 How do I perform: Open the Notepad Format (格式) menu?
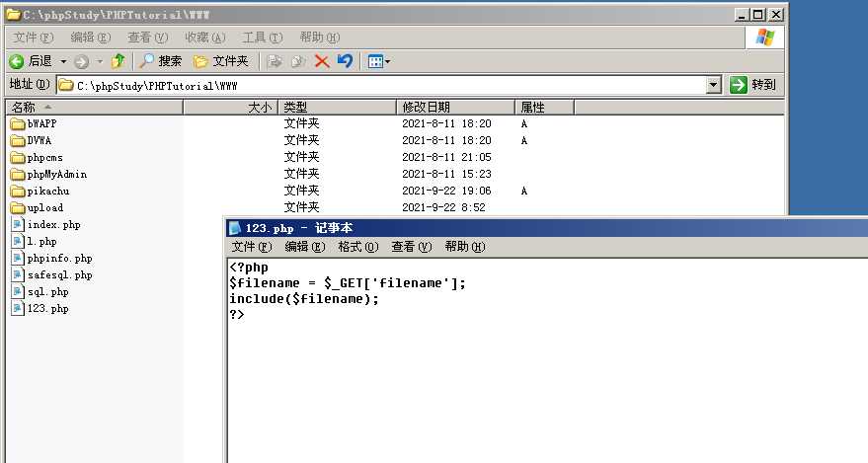point(357,247)
